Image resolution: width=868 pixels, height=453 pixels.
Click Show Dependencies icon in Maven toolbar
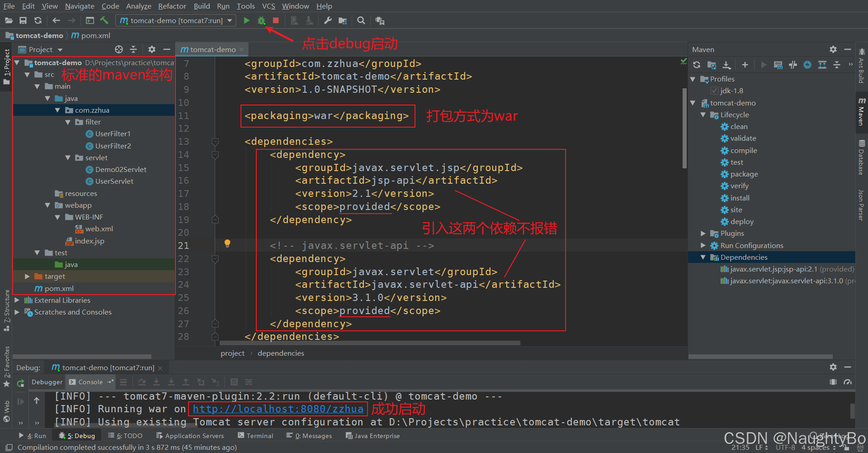(x=822, y=65)
